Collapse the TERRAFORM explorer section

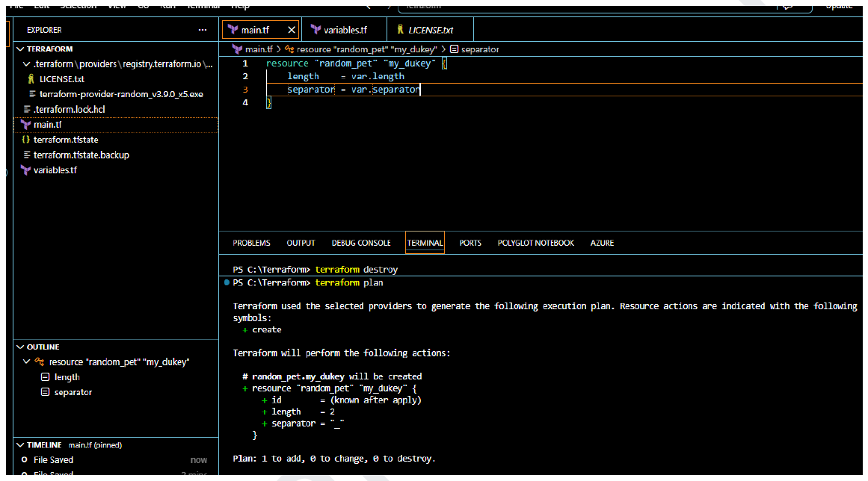pos(20,49)
